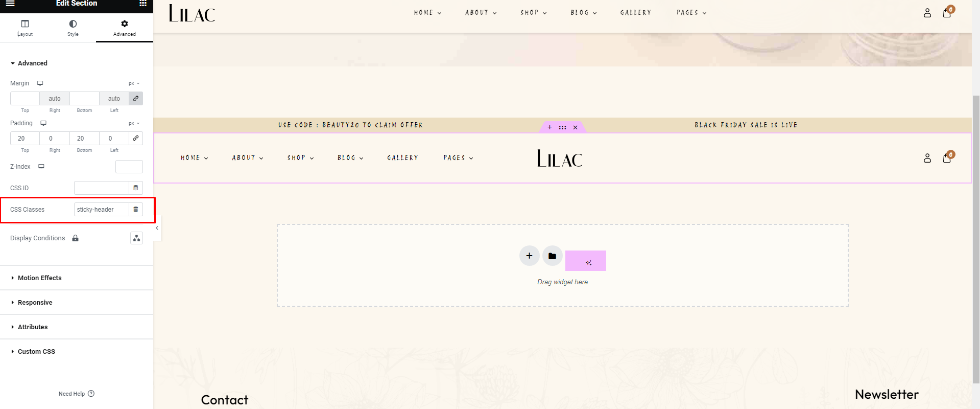This screenshot has height=409, width=980.
Task: Expand the Custom CSS section
Action: pyautogui.click(x=77, y=352)
